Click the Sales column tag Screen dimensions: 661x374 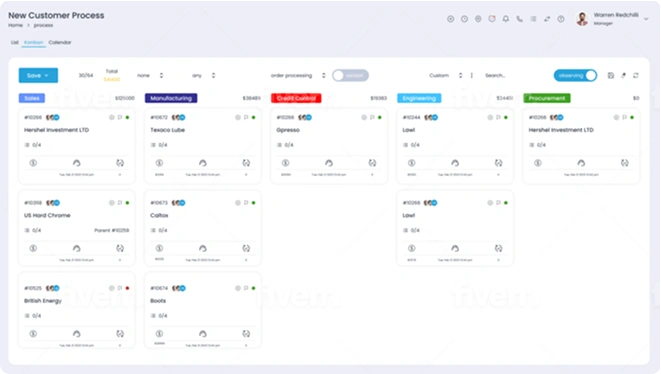coord(32,98)
